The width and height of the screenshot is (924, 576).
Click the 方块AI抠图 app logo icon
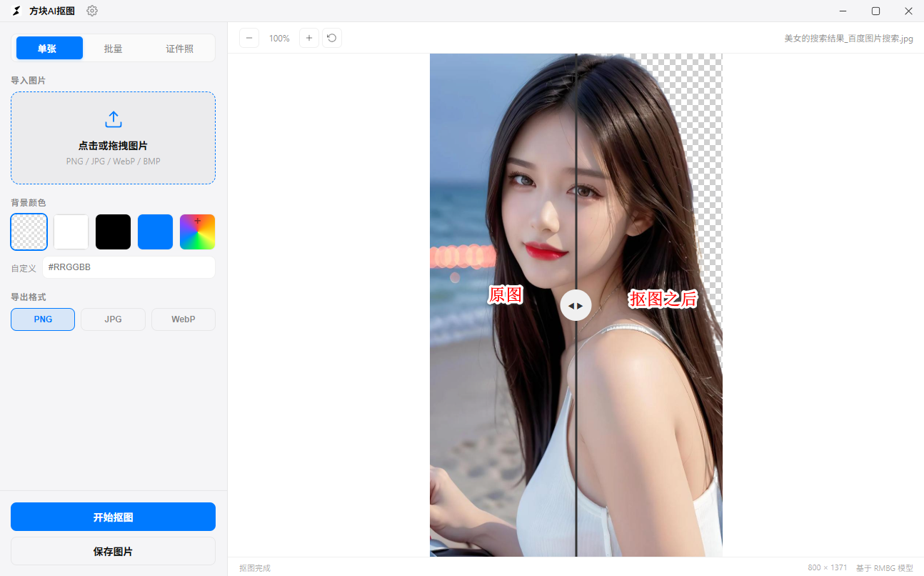pos(16,11)
